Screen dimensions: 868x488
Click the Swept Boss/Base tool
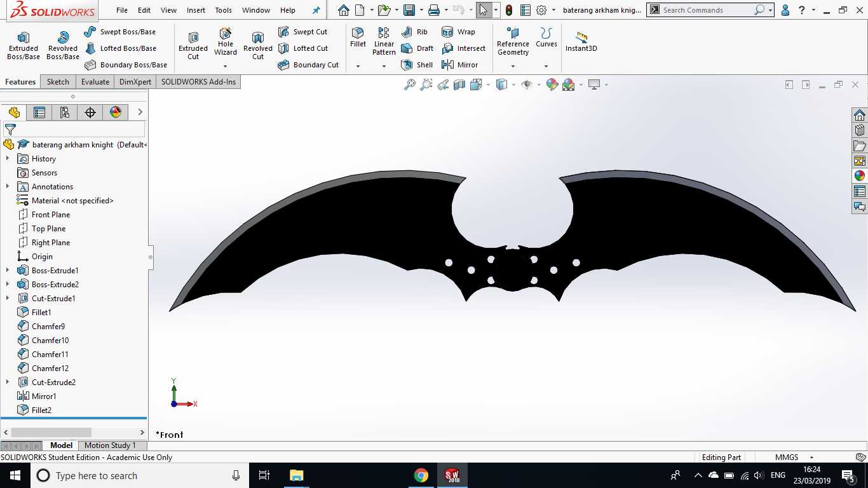pos(120,32)
